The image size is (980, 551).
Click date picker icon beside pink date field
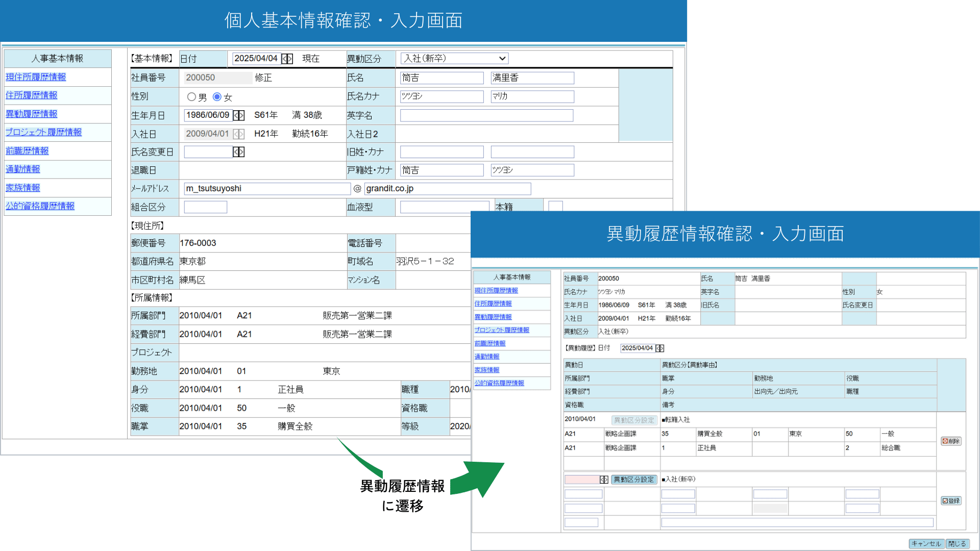tap(604, 480)
